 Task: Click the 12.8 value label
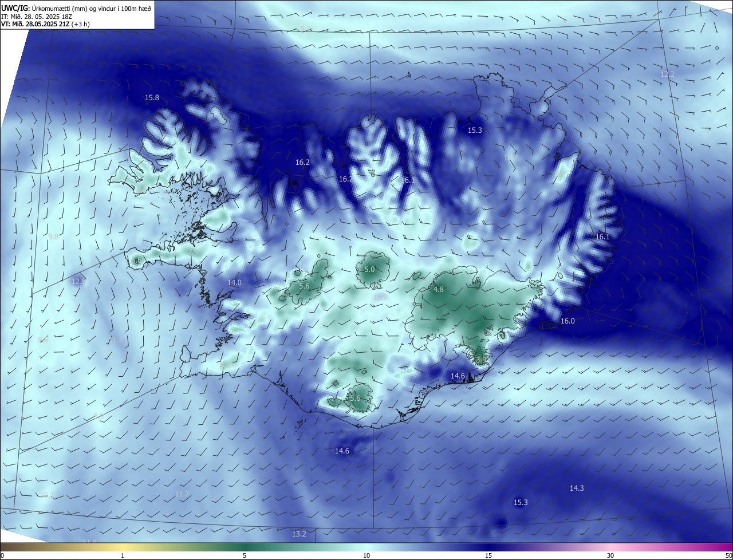coord(78,281)
